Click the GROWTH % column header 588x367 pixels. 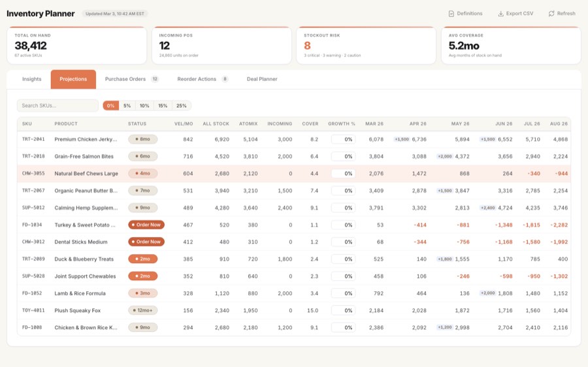click(x=342, y=123)
